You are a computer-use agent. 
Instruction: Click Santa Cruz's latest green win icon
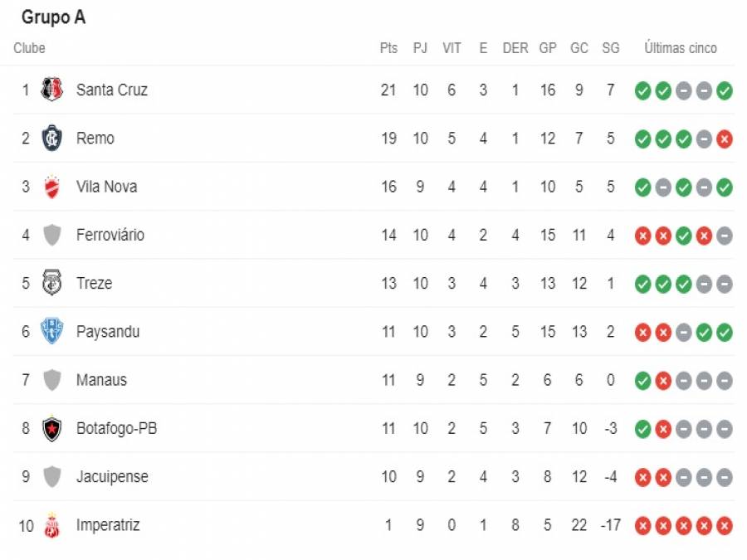724,90
